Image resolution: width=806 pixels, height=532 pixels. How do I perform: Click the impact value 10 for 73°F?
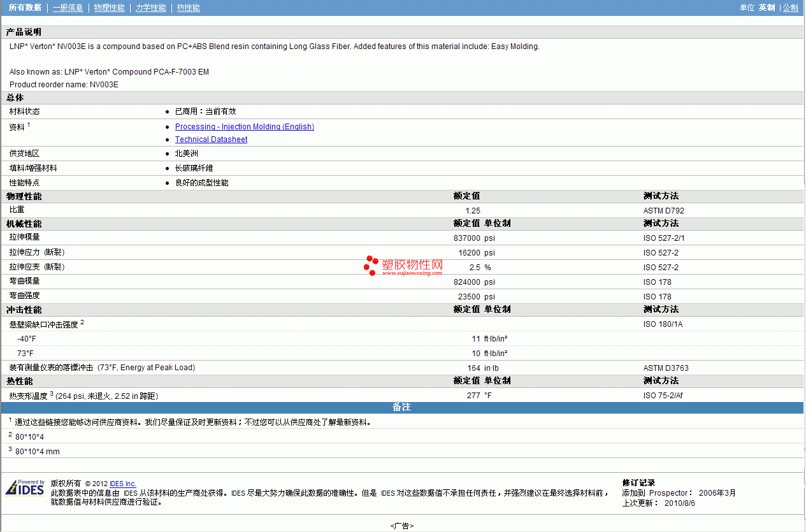(x=476, y=354)
